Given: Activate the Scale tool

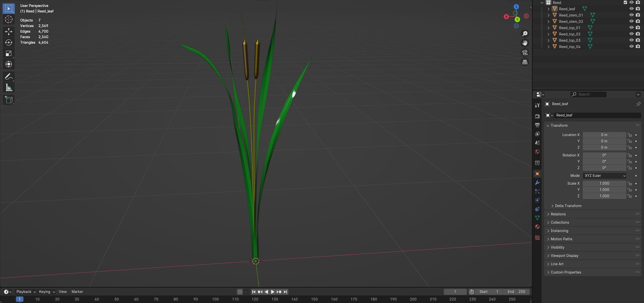Looking at the screenshot, I should coord(9,53).
